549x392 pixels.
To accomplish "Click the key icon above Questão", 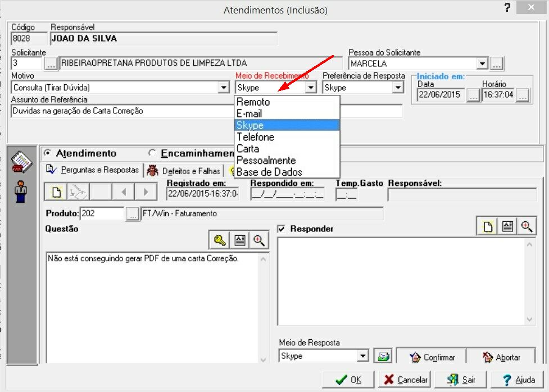I will pyautogui.click(x=220, y=240).
